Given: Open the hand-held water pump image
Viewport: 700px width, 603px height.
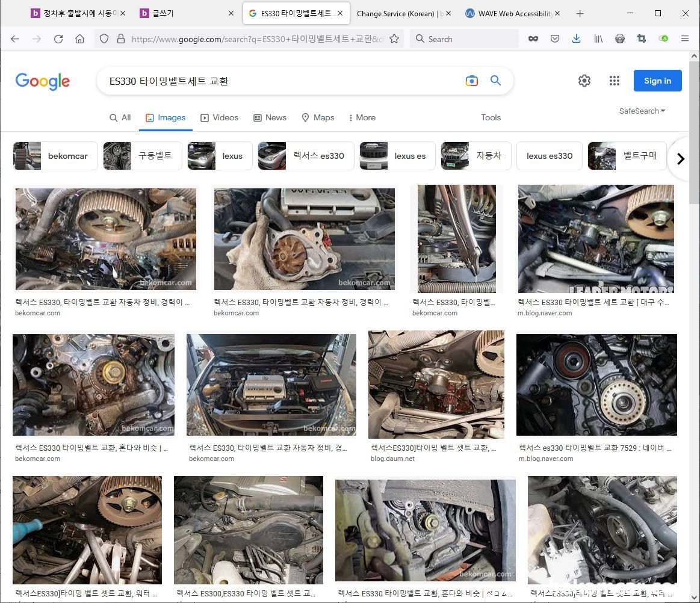Looking at the screenshot, I should [305, 240].
